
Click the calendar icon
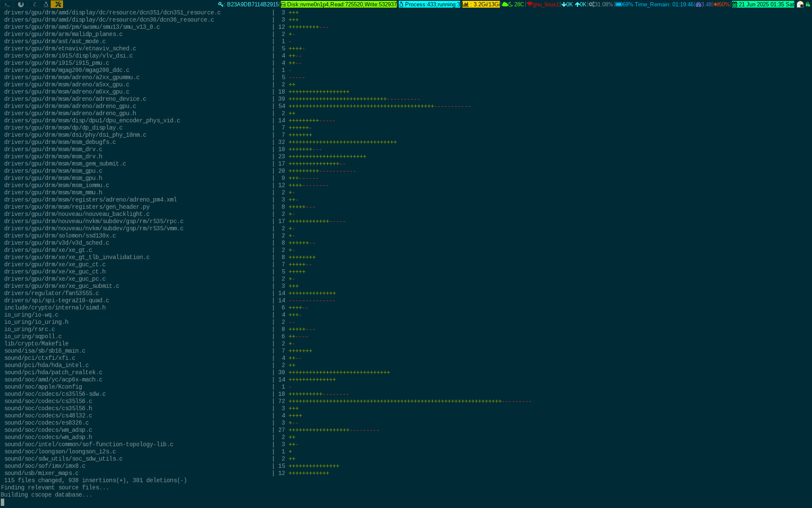(x=735, y=4)
